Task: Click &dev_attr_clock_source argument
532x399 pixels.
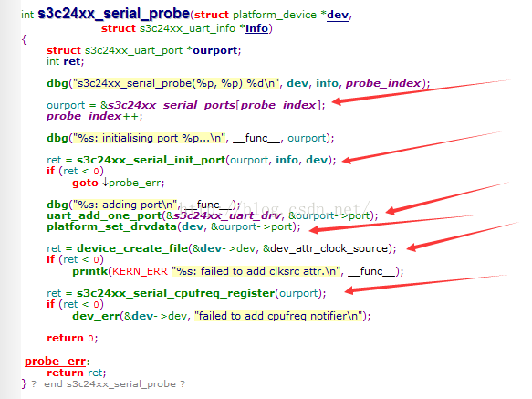Action: pos(326,248)
